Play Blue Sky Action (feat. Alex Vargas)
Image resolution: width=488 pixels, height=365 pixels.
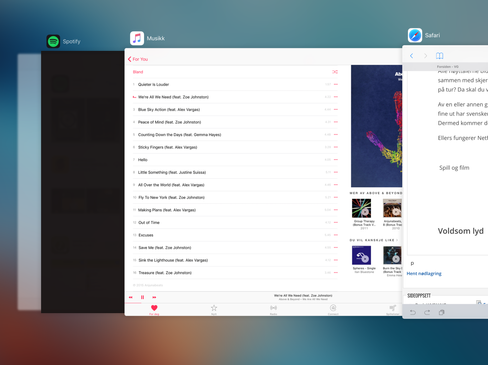point(236,110)
